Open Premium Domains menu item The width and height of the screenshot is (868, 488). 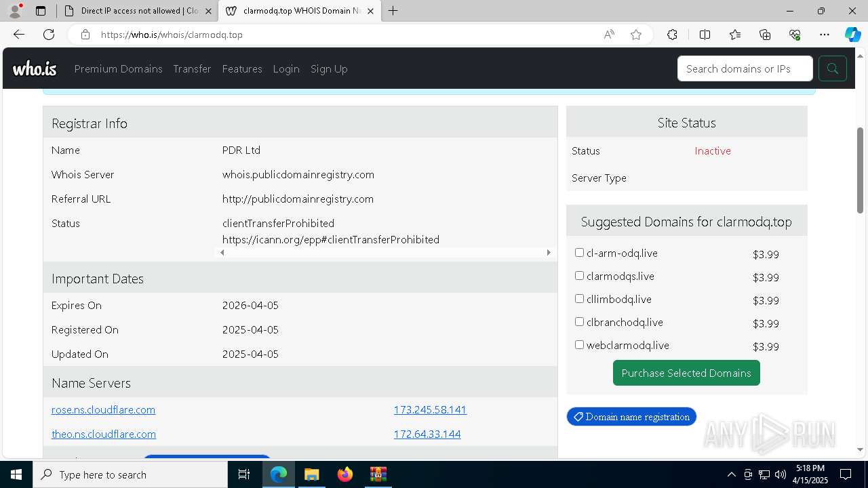tap(118, 68)
